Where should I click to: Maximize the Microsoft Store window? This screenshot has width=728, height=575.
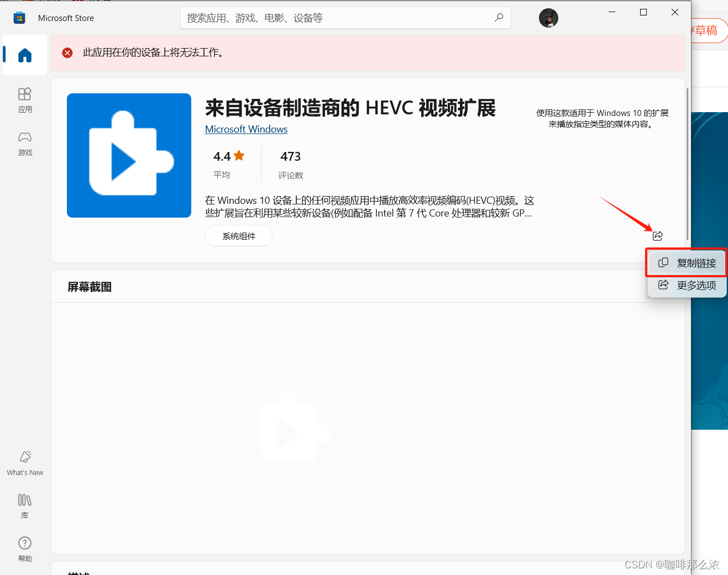[643, 12]
